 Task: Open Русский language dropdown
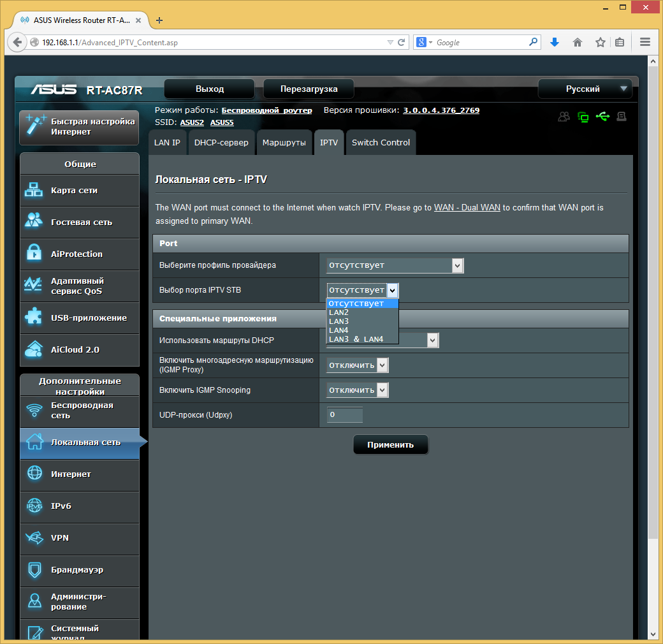click(x=585, y=89)
